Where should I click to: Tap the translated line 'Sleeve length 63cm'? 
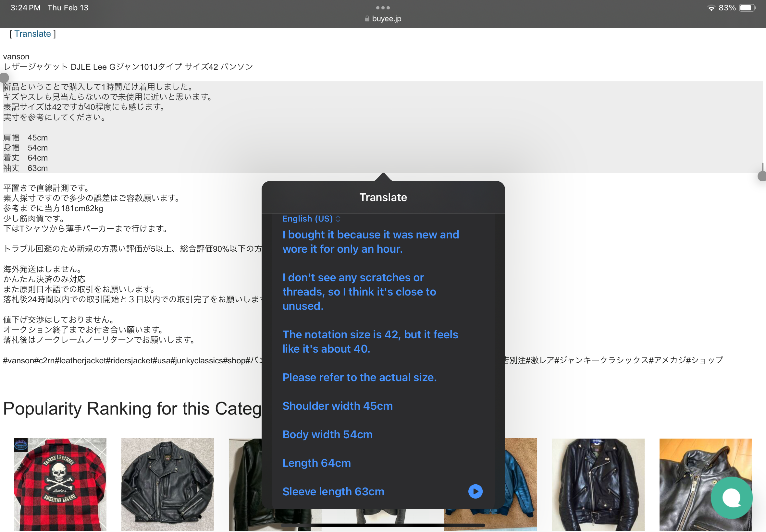click(x=333, y=492)
